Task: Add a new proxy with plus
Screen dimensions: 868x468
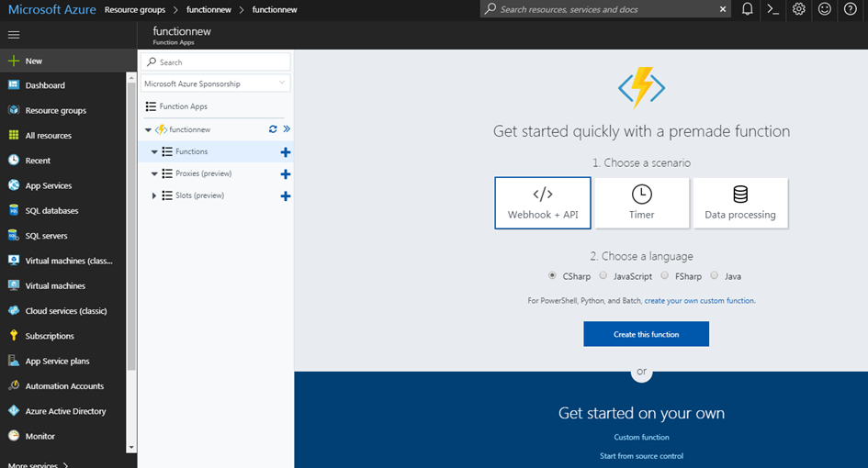Action: 286,174
